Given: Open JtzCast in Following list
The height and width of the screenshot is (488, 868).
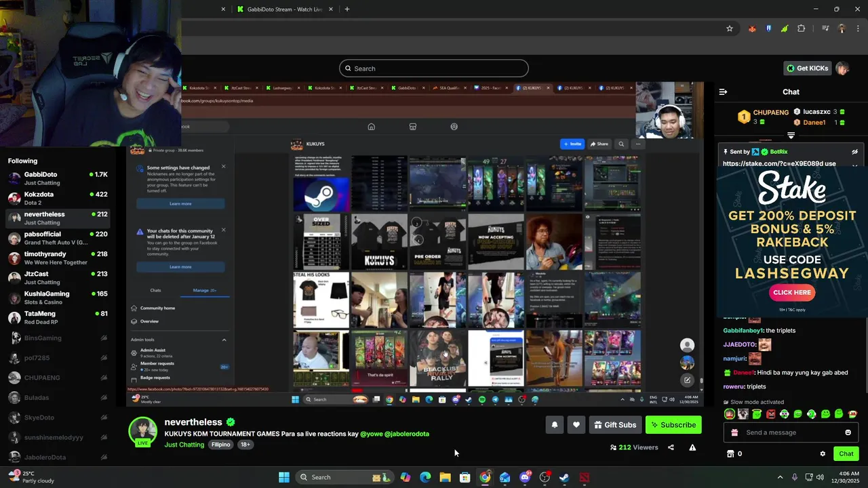Looking at the screenshot, I should pos(57,278).
